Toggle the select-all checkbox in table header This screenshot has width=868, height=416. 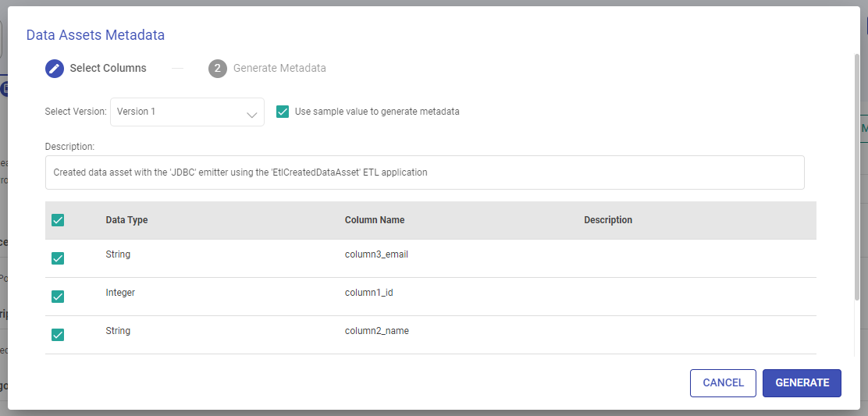[58, 220]
